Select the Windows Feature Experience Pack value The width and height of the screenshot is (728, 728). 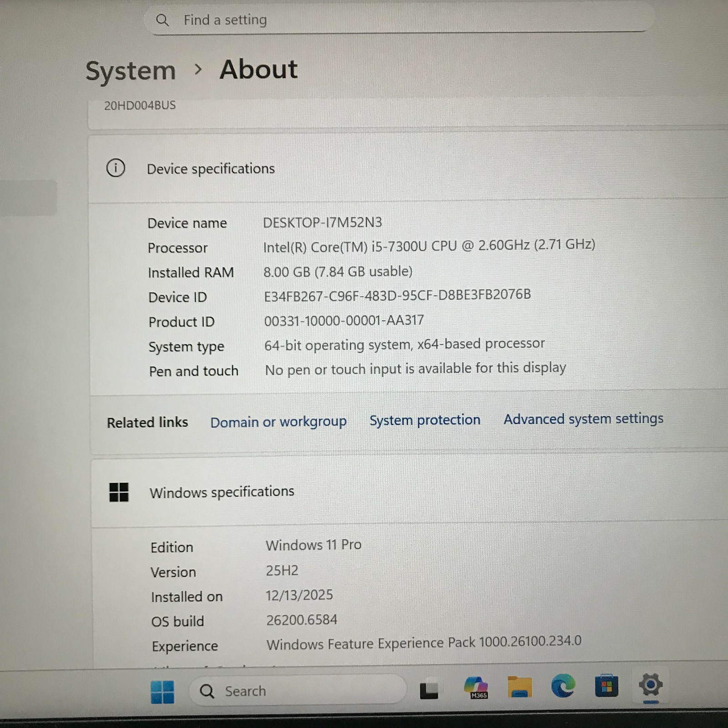[424, 642]
